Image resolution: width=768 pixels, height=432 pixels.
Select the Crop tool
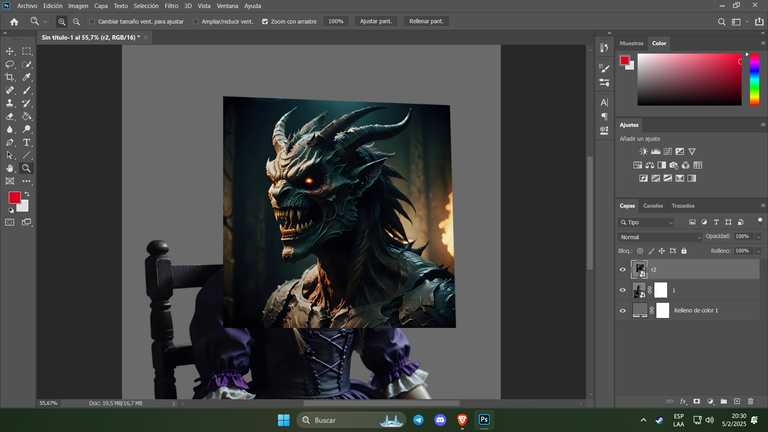point(10,77)
